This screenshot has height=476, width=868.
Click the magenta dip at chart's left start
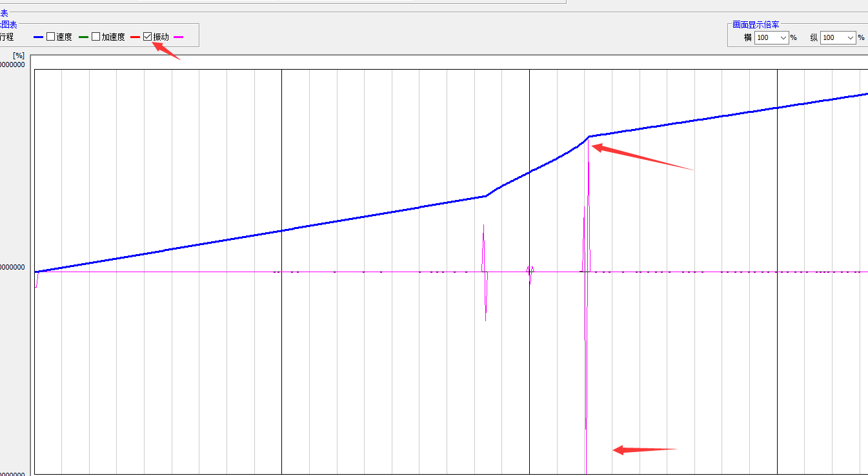pyautogui.click(x=37, y=281)
